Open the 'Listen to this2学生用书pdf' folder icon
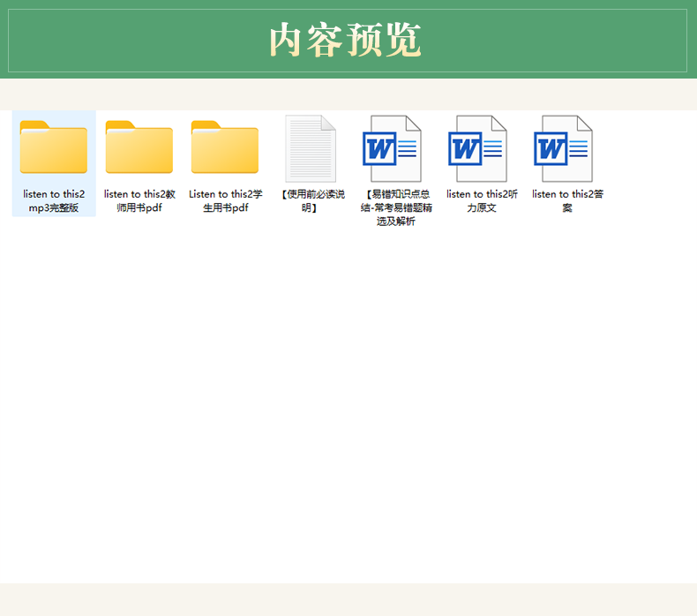Viewport: 697px width, 616px height. coord(225,146)
